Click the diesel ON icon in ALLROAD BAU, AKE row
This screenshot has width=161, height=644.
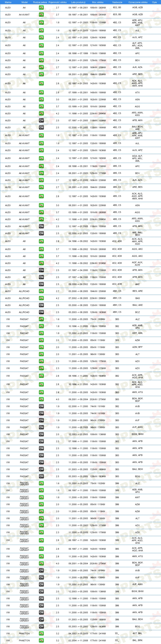click(x=41, y=305)
